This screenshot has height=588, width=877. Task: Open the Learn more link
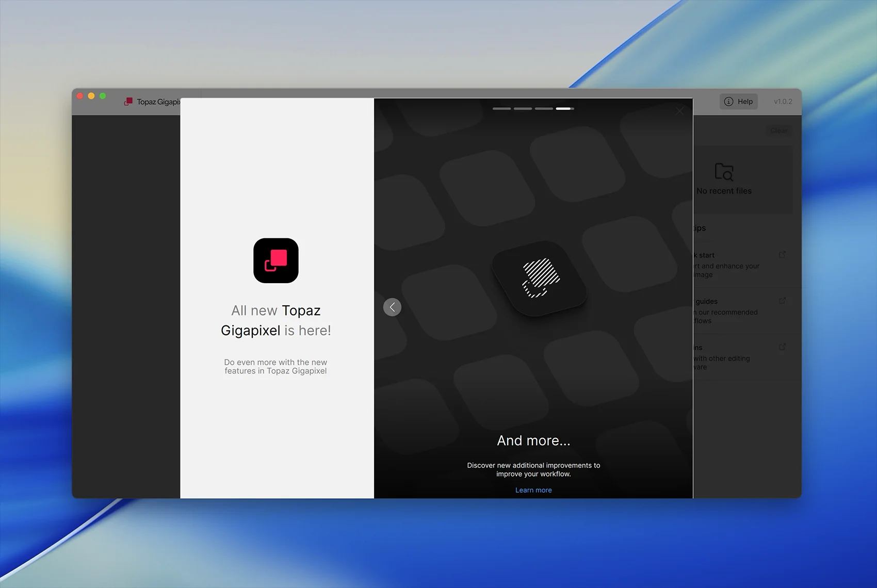click(x=533, y=490)
